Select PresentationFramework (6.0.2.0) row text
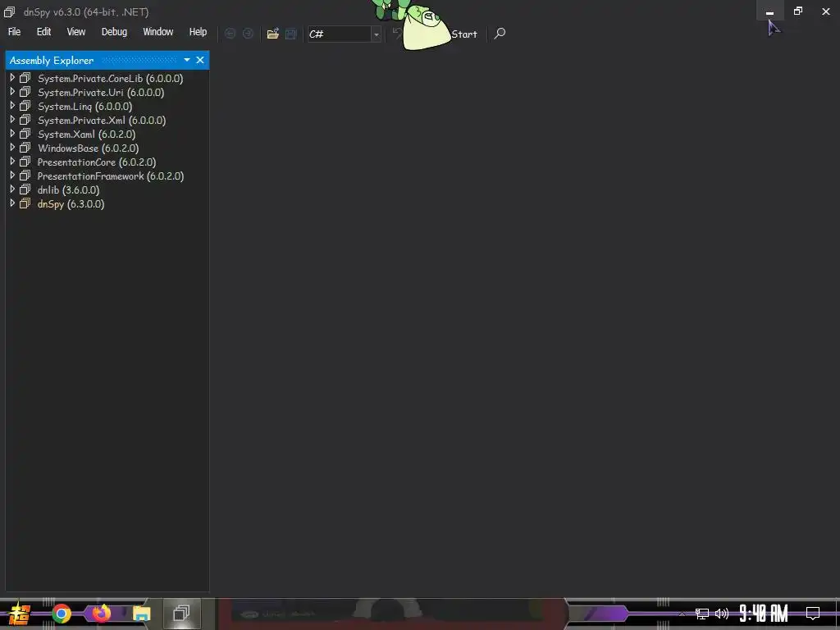Image resolution: width=840 pixels, height=630 pixels. (111, 176)
